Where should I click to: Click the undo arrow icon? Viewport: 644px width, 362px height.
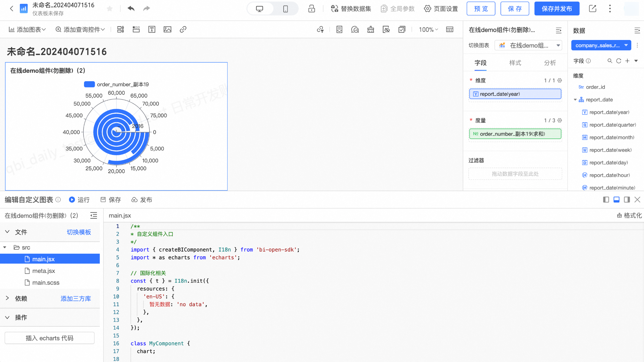[x=131, y=8]
